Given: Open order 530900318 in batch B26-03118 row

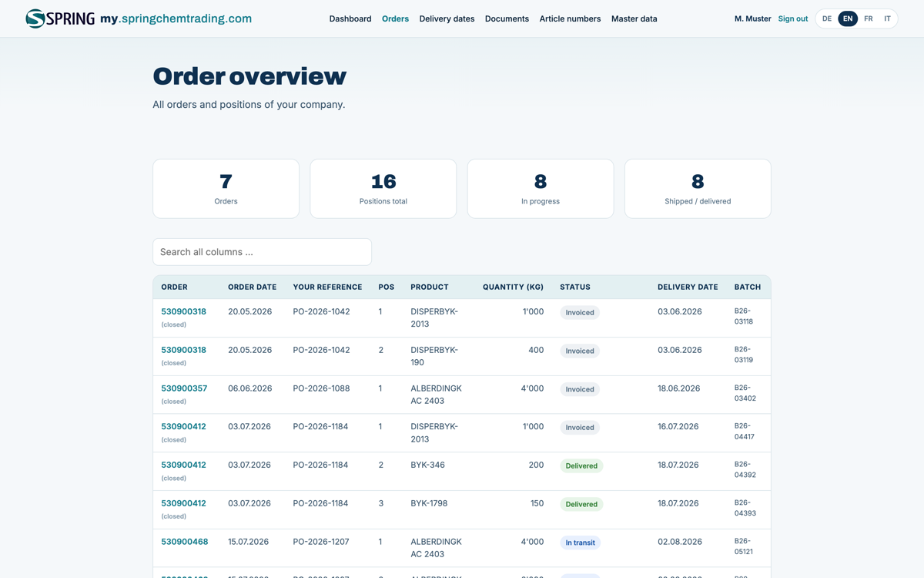Looking at the screenshot, I should click(x=183, y=311).
